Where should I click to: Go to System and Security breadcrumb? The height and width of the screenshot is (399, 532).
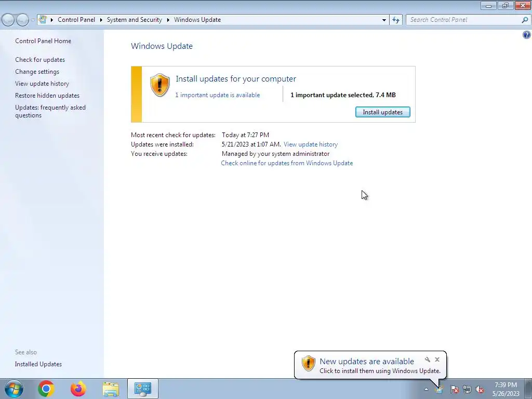[135, 20]
